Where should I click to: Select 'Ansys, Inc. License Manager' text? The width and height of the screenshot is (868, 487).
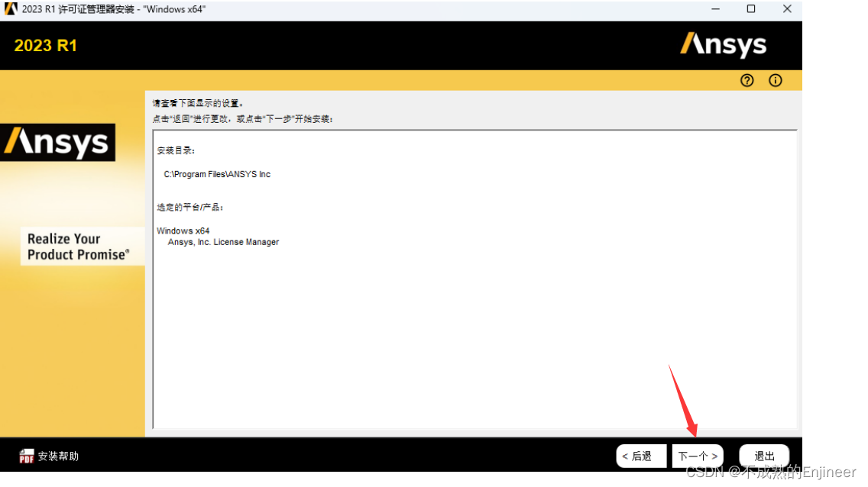click(x=223, y=242)
